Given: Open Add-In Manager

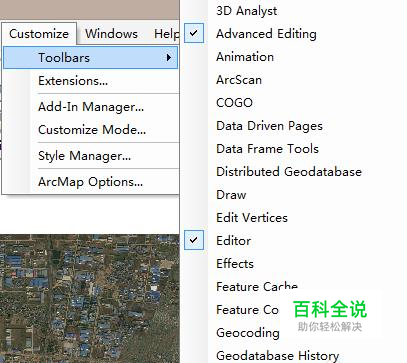Looking at the screenshot, I should pyautogui.click(x=91, y=107).
